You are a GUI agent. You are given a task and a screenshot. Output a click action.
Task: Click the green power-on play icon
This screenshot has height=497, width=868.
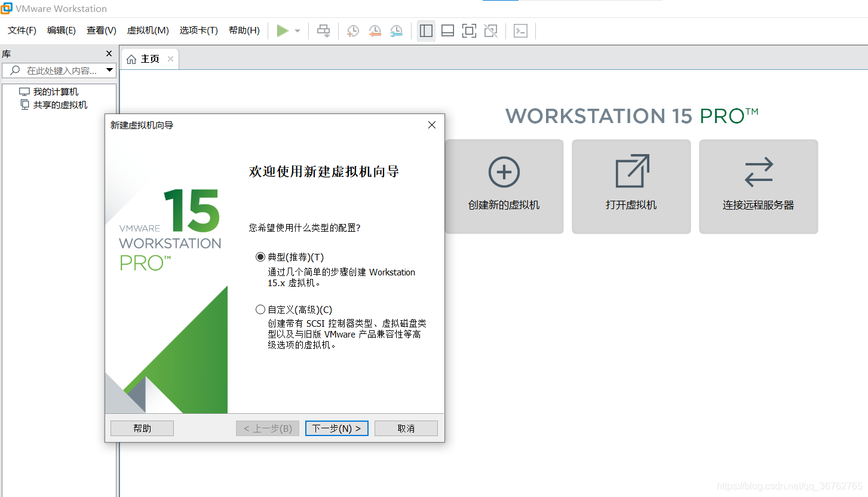[283, 30]
